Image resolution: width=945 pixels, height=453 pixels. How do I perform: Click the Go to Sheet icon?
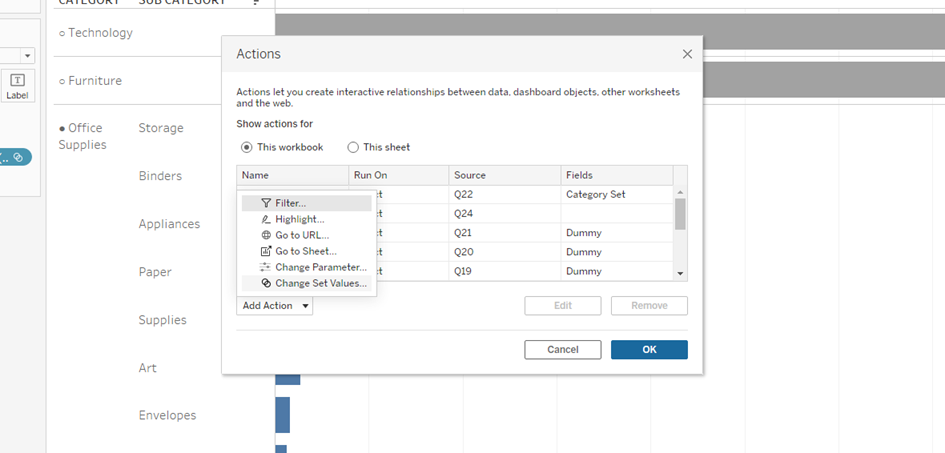266,251
